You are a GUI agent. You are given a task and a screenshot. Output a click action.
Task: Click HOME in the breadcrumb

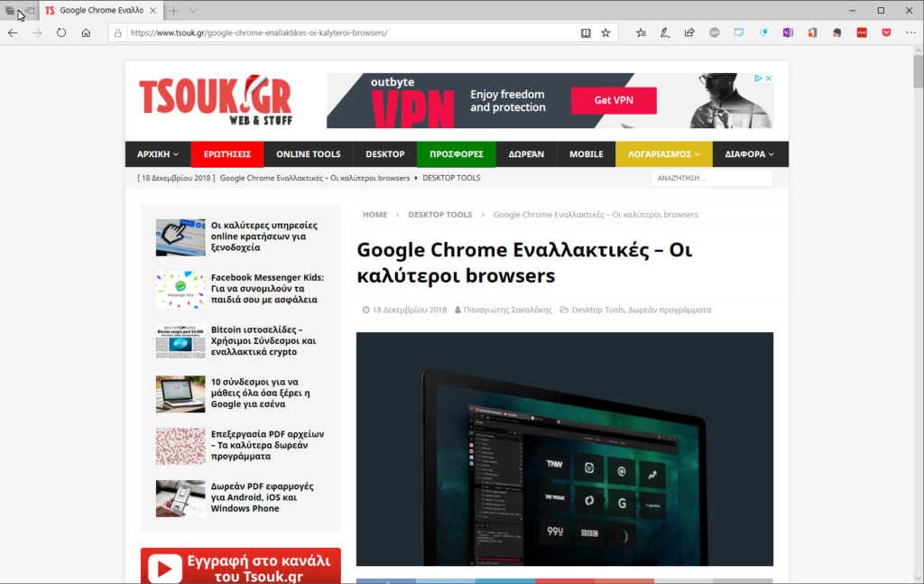(x=374, y=215)
